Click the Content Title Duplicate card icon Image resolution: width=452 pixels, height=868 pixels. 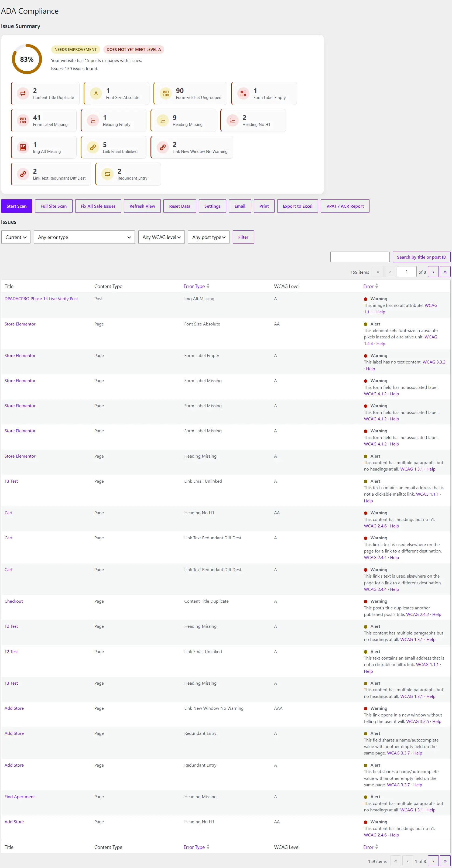23,93
